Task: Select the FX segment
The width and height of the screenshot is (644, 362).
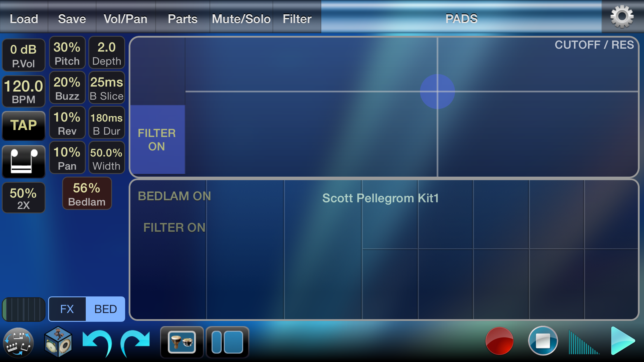Action: click(x=67, y=309)
